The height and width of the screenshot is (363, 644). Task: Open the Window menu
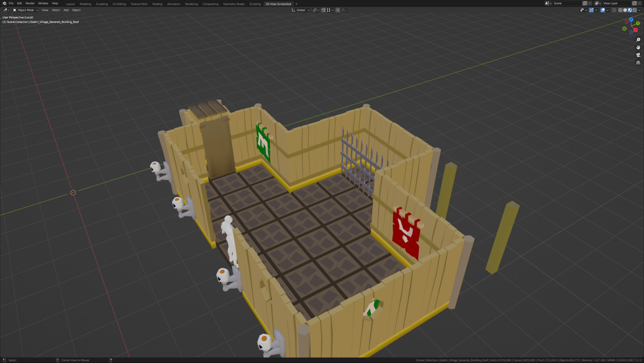43,3
